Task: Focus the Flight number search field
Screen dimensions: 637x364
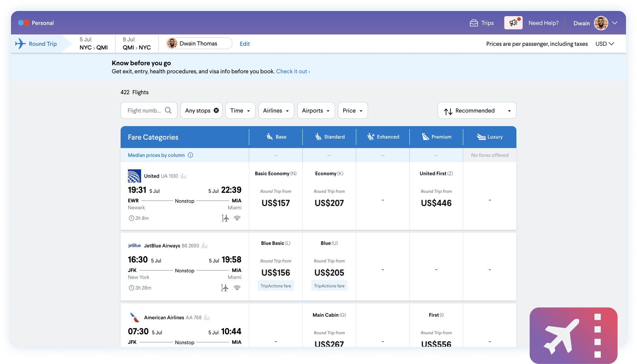Action: point(149,110)
